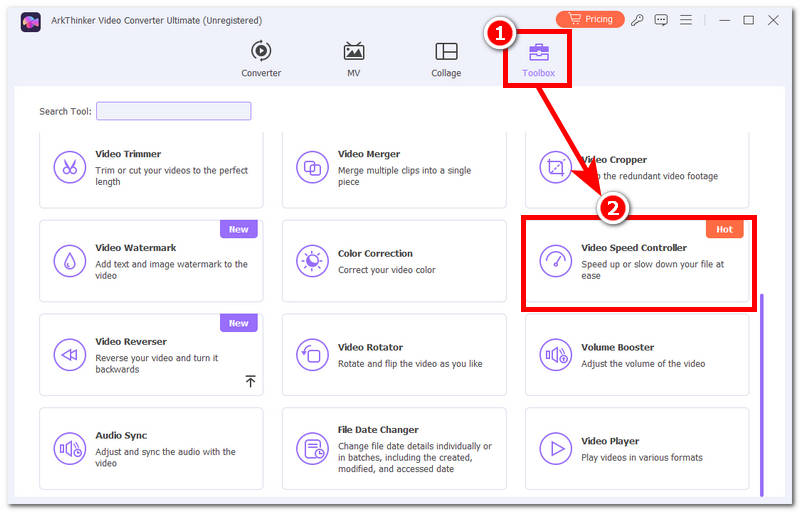The height and width of the screenshot is (512, 800).
Task: Click the vertical scrollbar thumb
Action: (762, 394)
